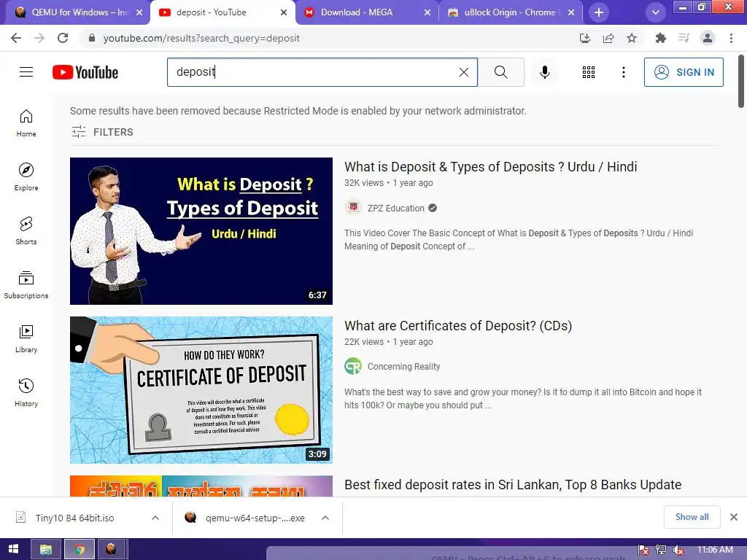The width and height of the screenshot is (747, 560).
Task: Open YouTube settings three-dot menu
Action: (623, 72)
